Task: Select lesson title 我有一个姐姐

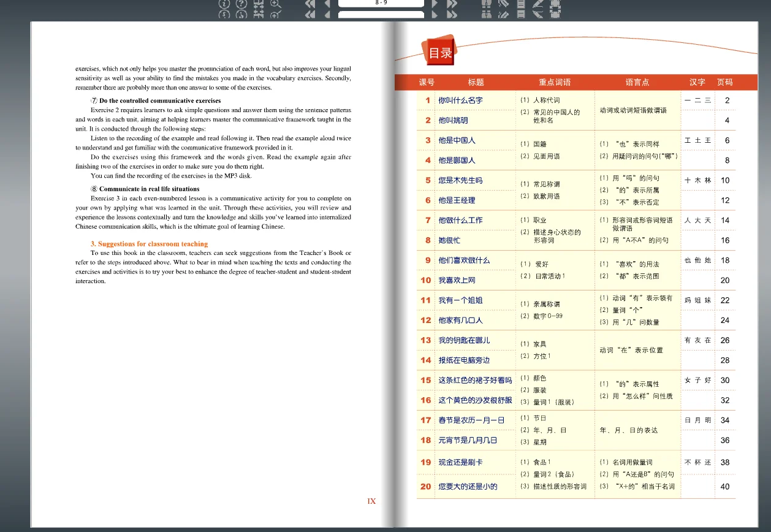Action: (461, 300)
